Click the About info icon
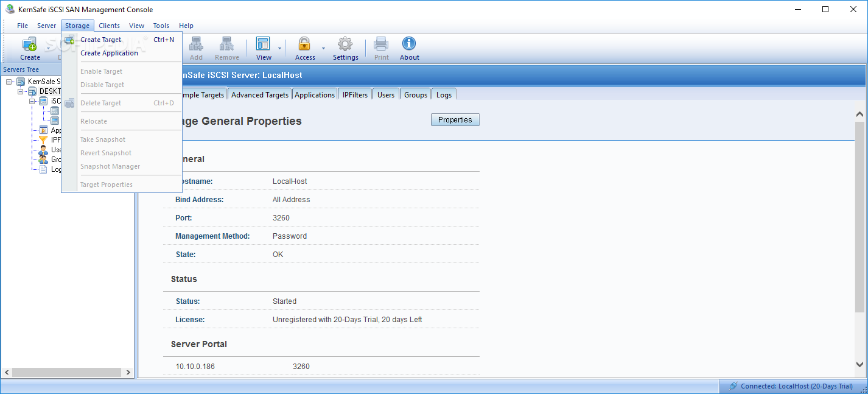This screenshot has height=394, width=868. [x=409, y=44]
